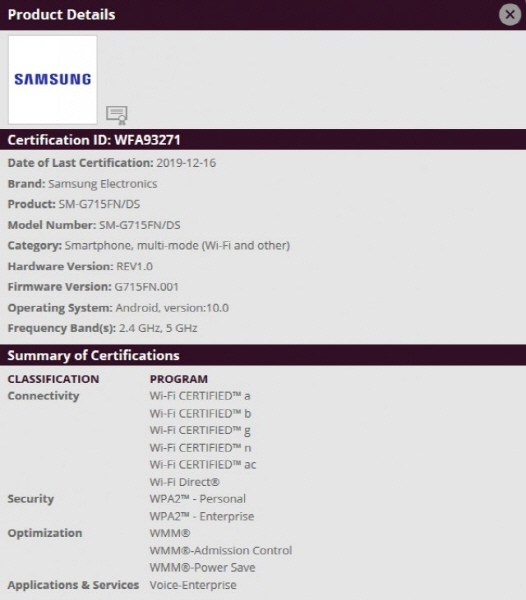
Task: Select Frequency Bands 2.4 GHz, 5 GHz
Action: tap(158, 328)
